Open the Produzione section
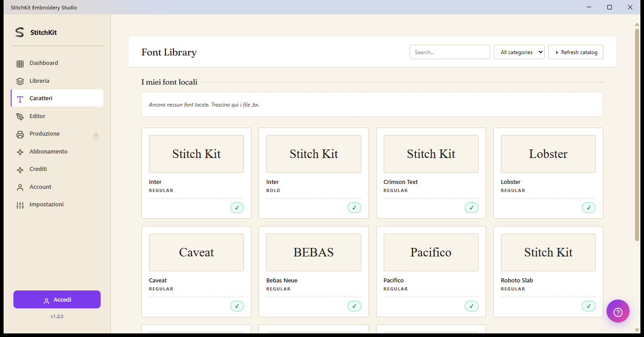The height and width of the screenshot is (337, 644). [x=57, y=134]
